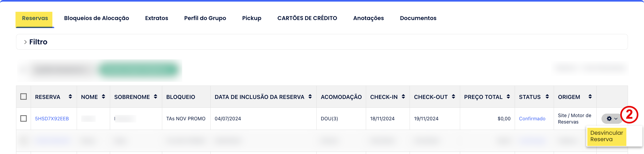
Task: Sort by SOBRENOME column sort icon
Action: pyautogui.click(x=156, y=97)
